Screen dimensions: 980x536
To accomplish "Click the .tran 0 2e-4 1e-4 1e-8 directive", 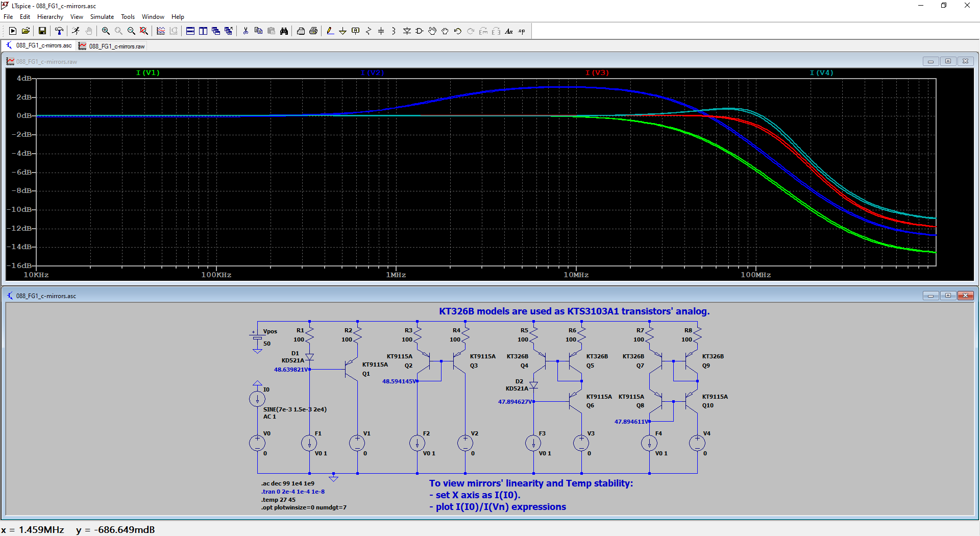I will (x=293, y=492).
